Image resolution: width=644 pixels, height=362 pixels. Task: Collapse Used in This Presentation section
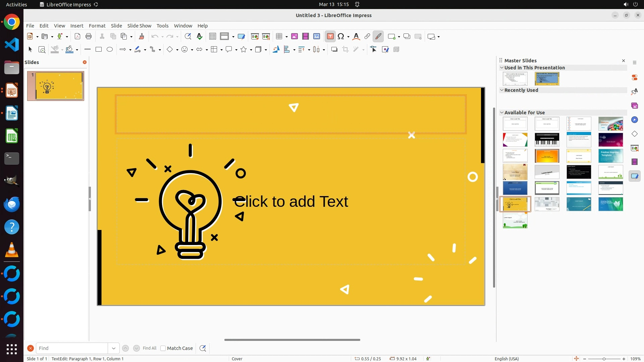[x=502, y=68]
